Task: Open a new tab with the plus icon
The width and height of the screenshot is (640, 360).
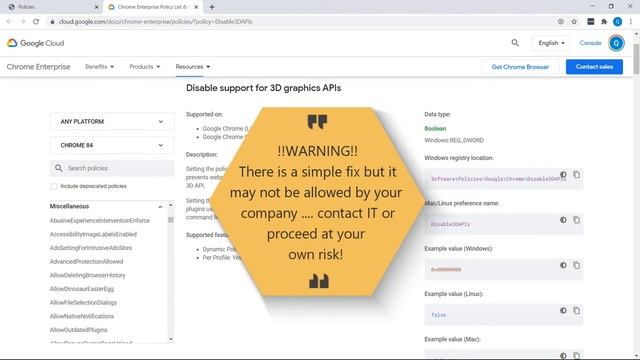Action: (x=212, y=7)
